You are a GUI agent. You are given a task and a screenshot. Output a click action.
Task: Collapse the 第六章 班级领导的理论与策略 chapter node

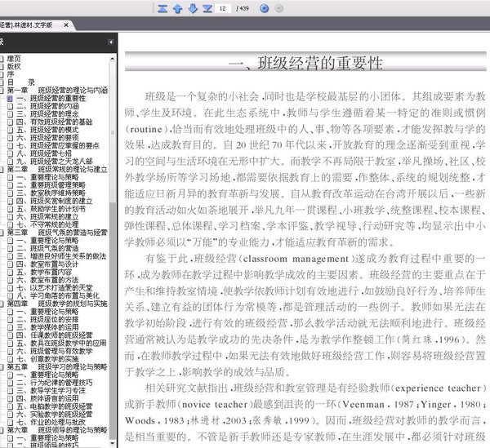point(2,430)
